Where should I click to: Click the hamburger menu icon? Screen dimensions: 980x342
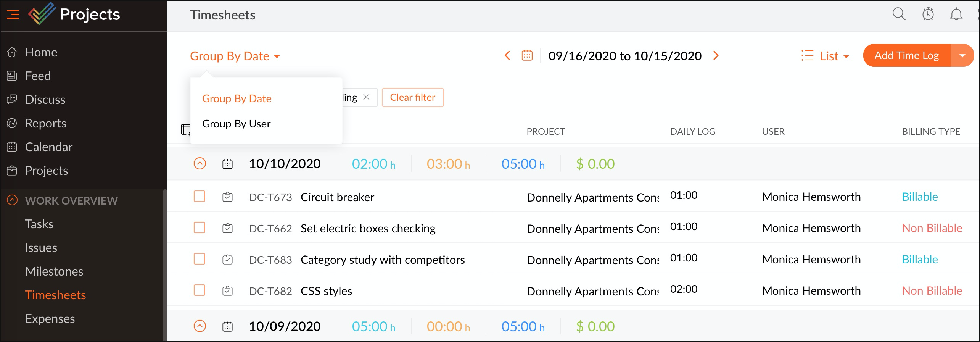[x=13, y=15]
